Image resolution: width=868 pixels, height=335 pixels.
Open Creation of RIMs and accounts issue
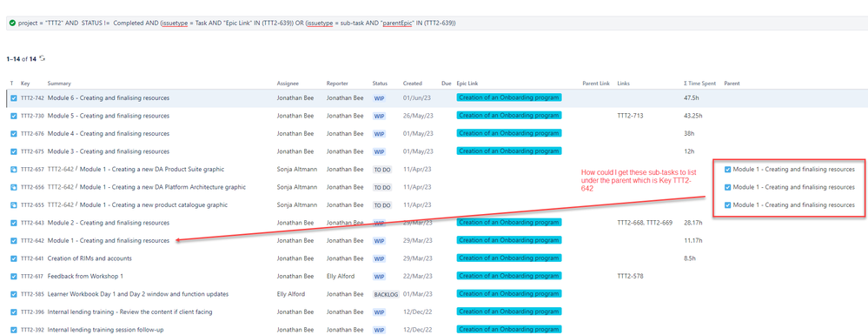(x=89, y=258)
